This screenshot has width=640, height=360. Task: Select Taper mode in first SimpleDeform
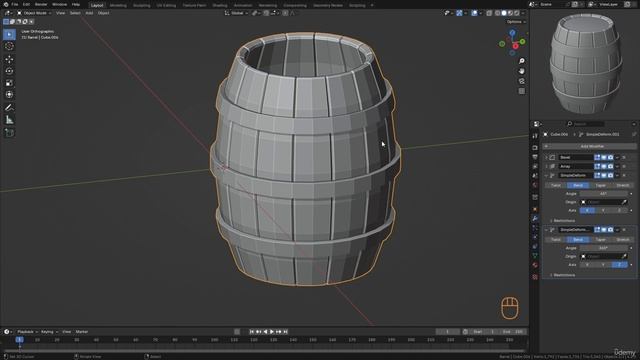tap(600, 185)
